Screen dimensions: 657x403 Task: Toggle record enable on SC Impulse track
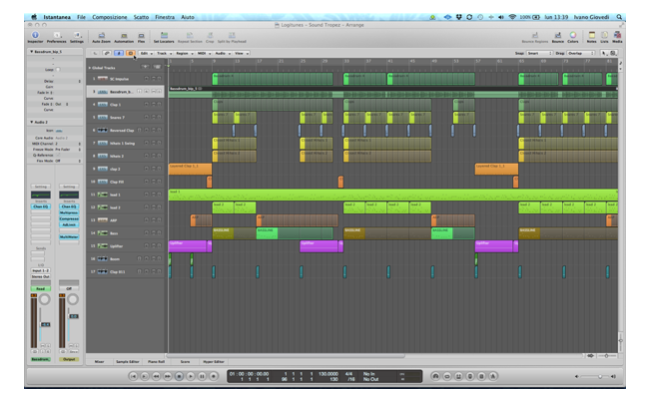coord(147,78)
